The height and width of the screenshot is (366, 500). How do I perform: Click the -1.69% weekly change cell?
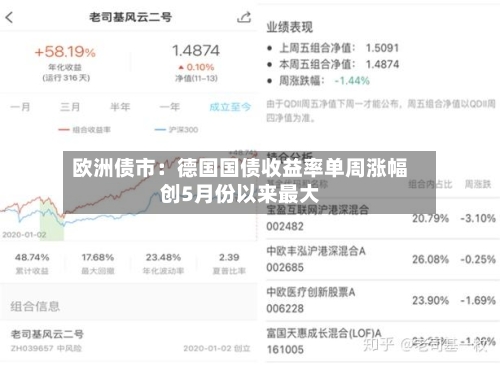click(x=478, y=300)
